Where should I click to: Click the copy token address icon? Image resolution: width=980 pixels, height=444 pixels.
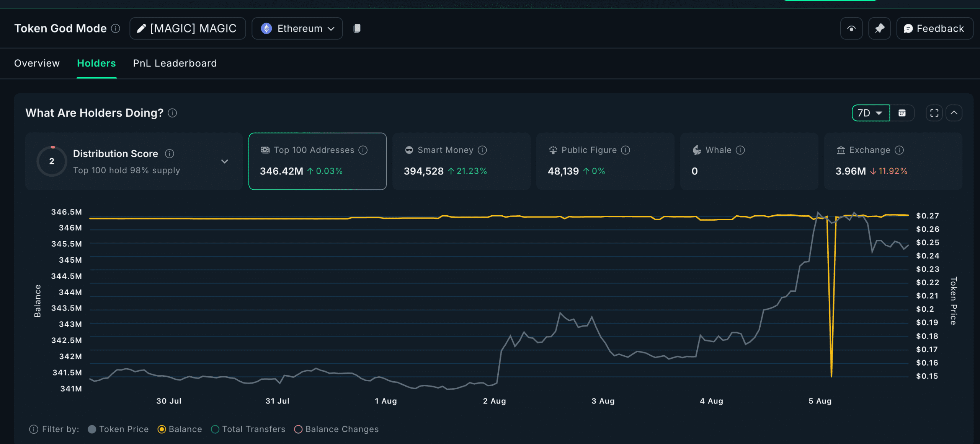point(357,28)
